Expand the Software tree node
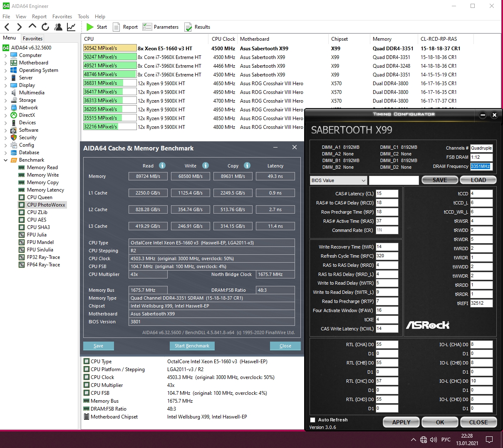Viewport: 503px width, 448px height. [5, 130]
